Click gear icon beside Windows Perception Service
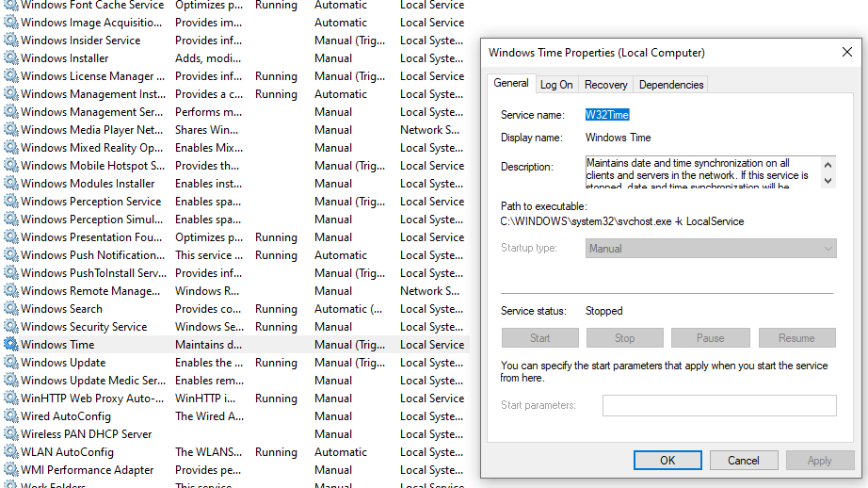 coord(10,201)
